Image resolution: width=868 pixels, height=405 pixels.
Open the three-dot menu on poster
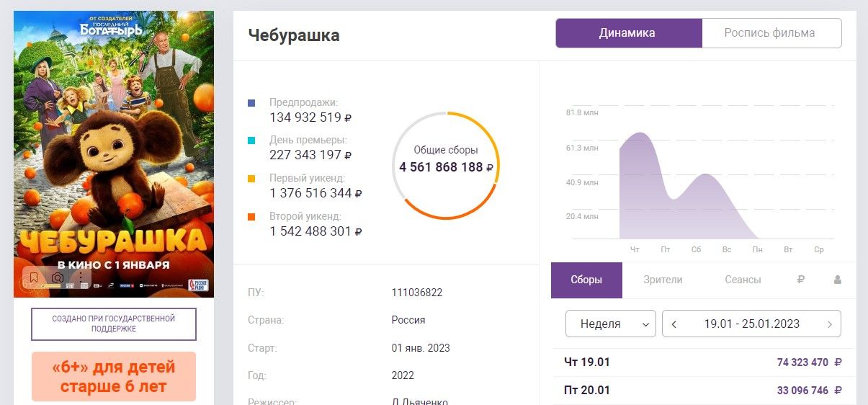click(x=81, y=277)
